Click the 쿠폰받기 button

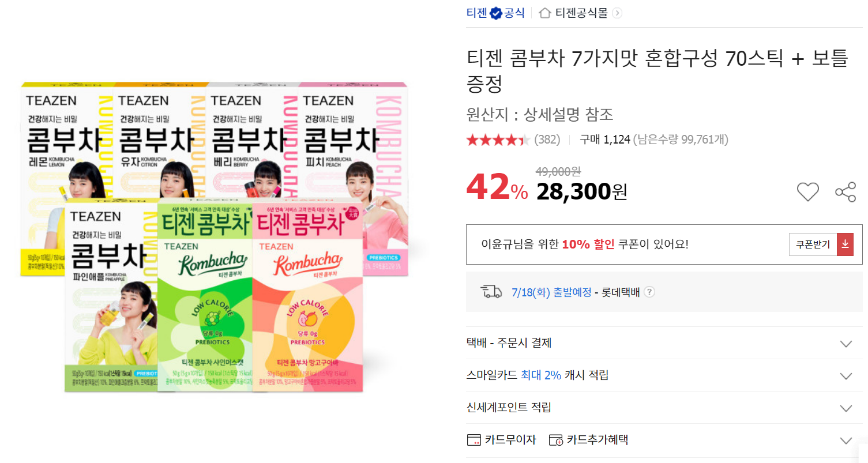(813, 244)
